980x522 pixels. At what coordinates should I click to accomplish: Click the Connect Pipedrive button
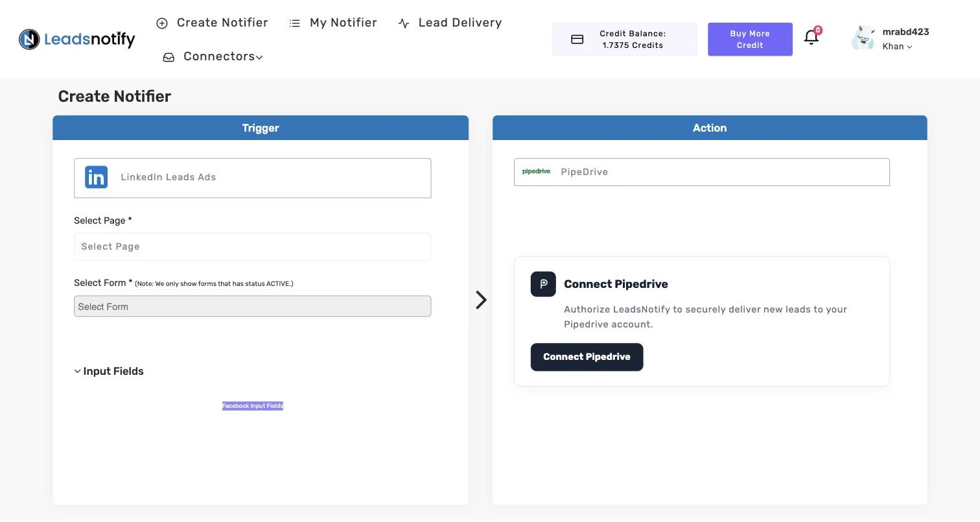point(587,357)
